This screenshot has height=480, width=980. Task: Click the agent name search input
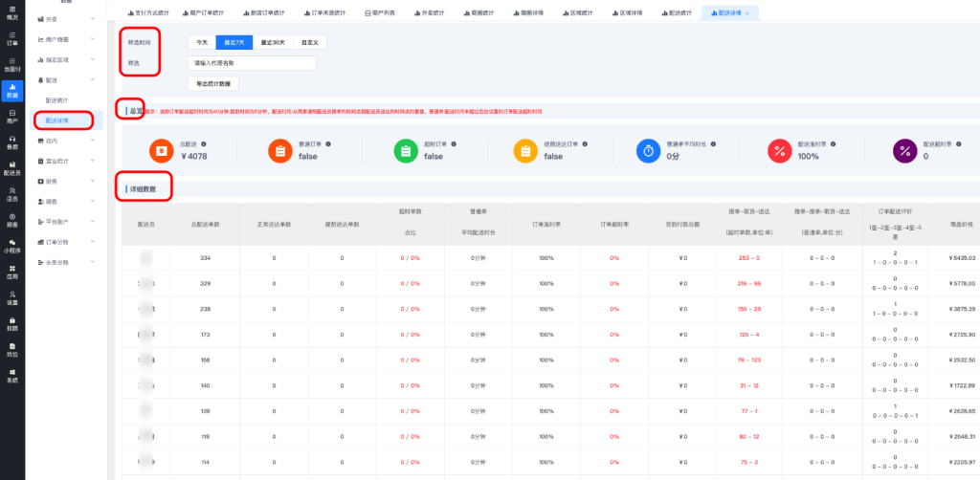pos(252,63)
